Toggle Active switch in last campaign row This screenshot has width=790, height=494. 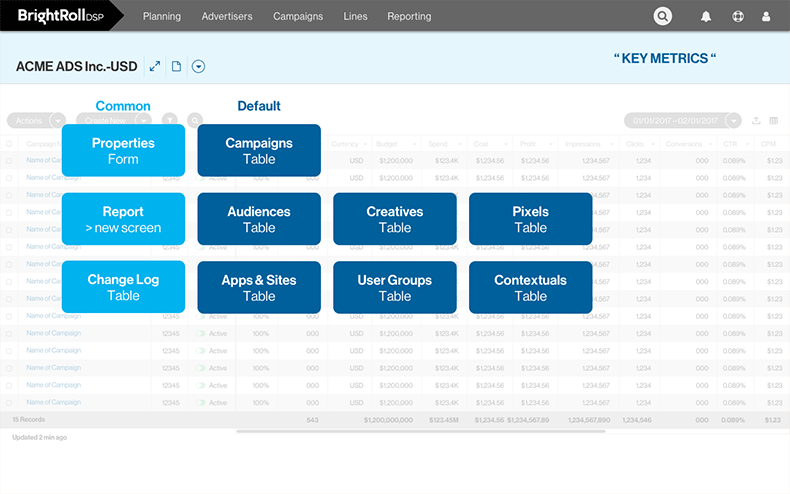pos(201,403)
